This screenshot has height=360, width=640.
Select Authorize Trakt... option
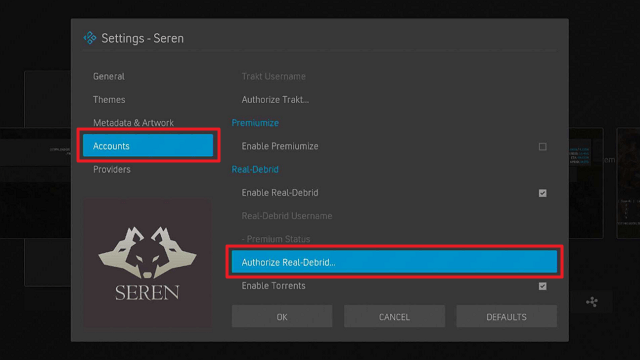click(x=394, y=100)
